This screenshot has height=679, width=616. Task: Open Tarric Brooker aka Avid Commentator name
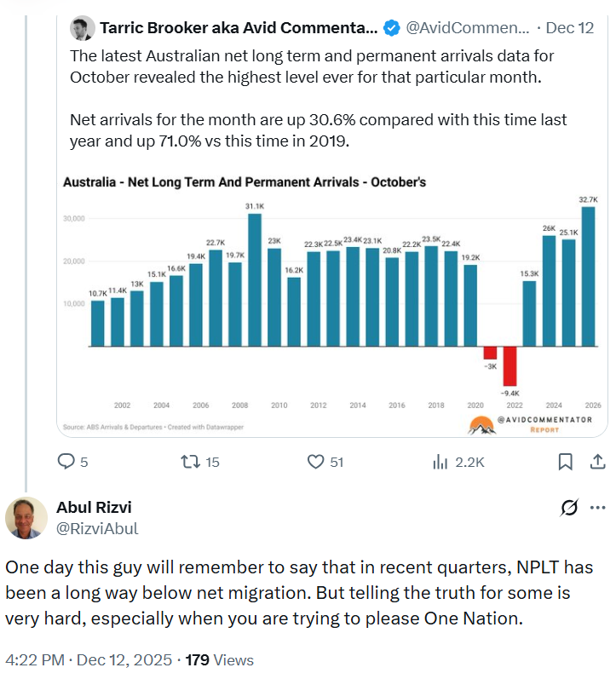[x=238, y=28]
